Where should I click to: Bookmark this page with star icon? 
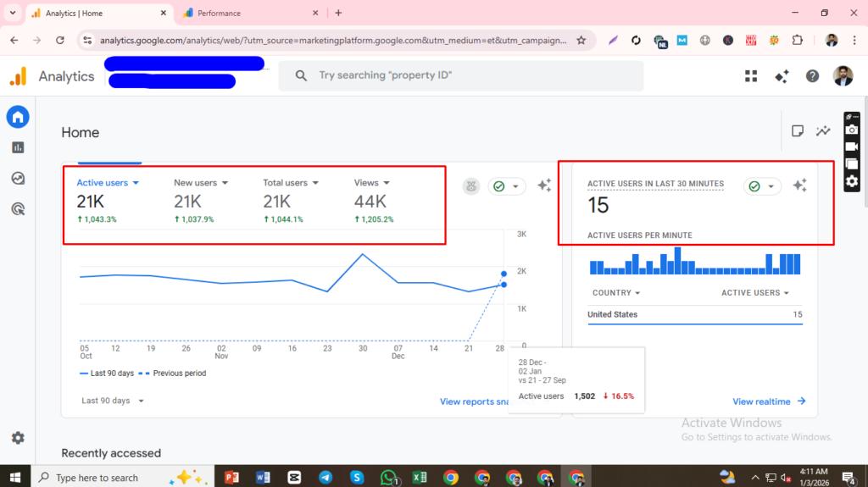(581, 40)
